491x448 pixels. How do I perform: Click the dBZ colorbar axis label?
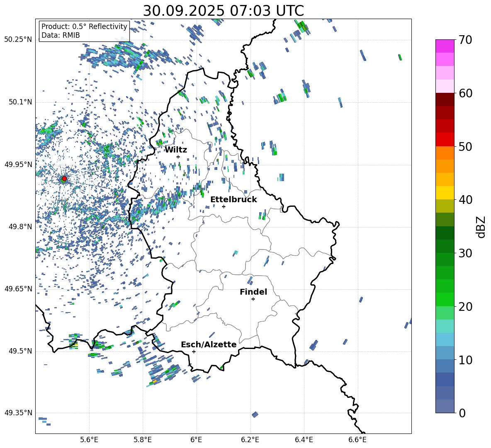481,227
